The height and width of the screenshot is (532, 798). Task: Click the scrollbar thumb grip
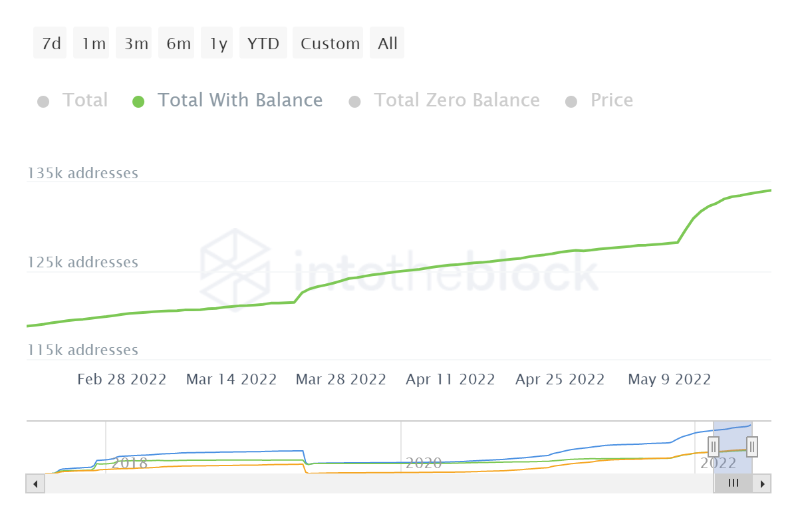pyautogui.click(x=733, y=483)
